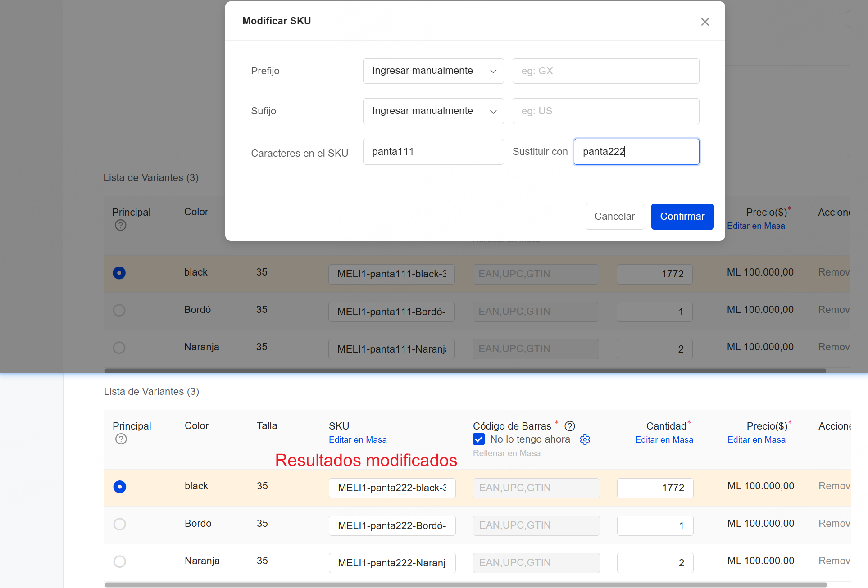Click the Remove action in the lower black row
The height and width of the screenshot is (588, 868).
click(835, 486)
